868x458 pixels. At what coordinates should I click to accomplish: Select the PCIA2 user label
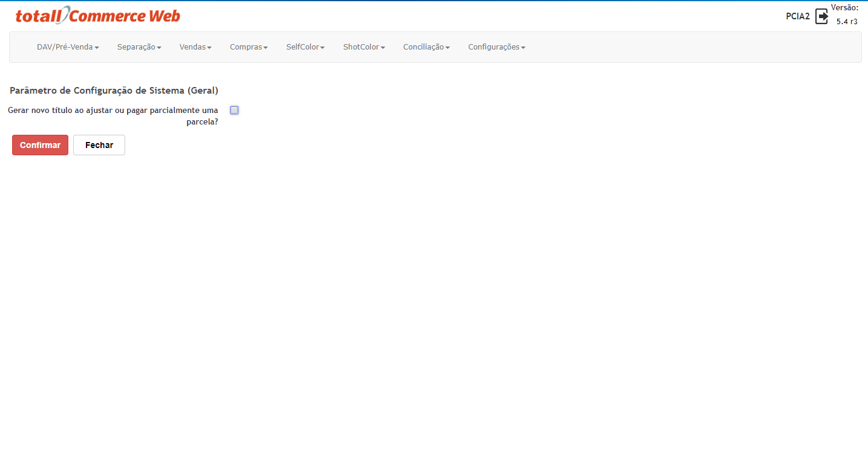pyautogui.click(x=798, y=16)
